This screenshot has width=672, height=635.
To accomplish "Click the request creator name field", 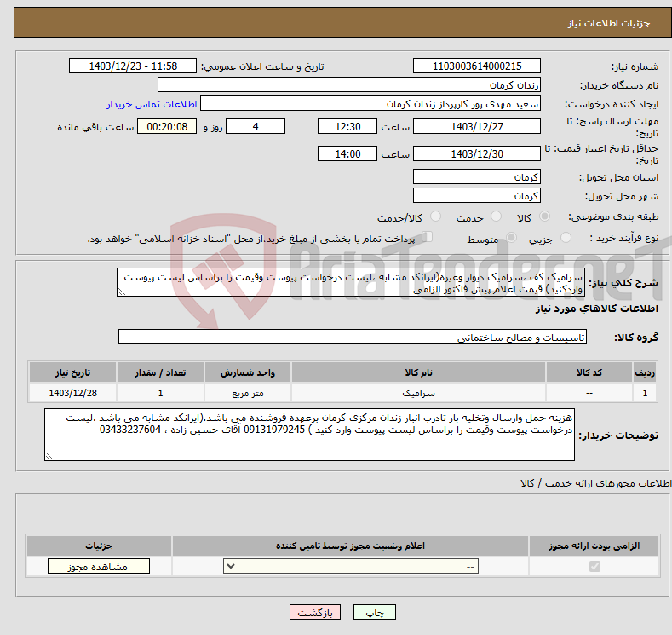I will pos(370,104).
